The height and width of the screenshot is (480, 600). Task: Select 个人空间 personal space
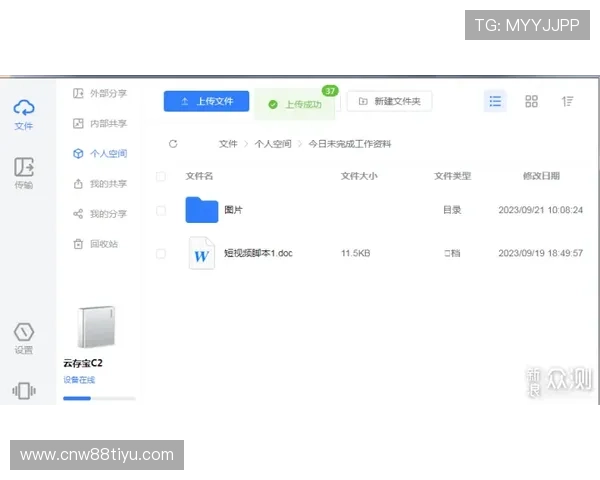point(99,153)
